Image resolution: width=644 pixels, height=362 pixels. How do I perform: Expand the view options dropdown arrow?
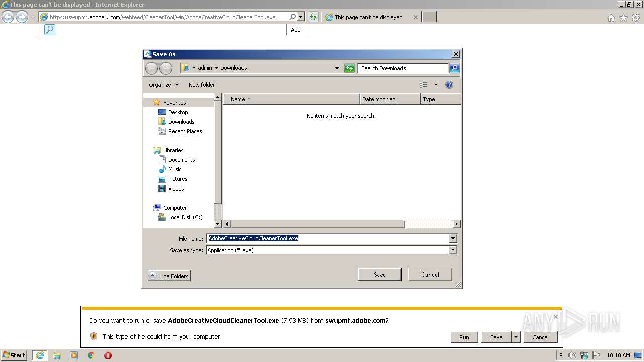point(436,85)
